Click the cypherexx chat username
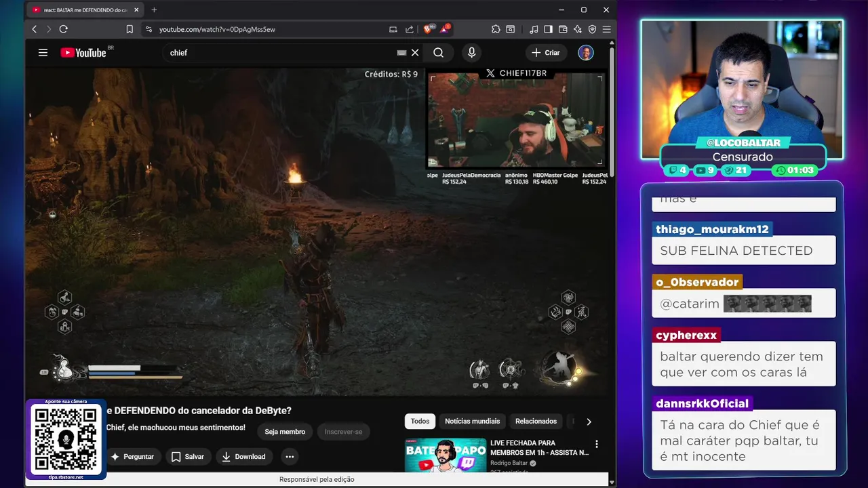 pyautogui.click(x=686, y=335)
